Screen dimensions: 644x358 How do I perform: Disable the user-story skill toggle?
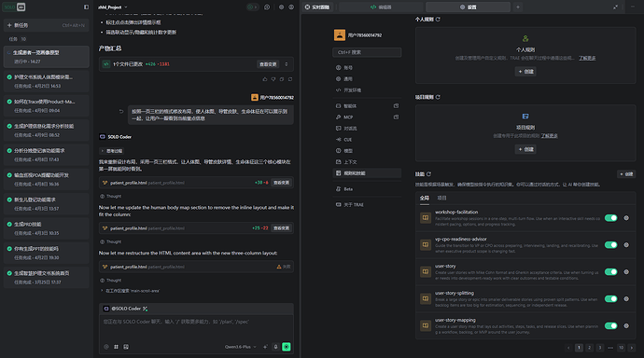[610, 272]
